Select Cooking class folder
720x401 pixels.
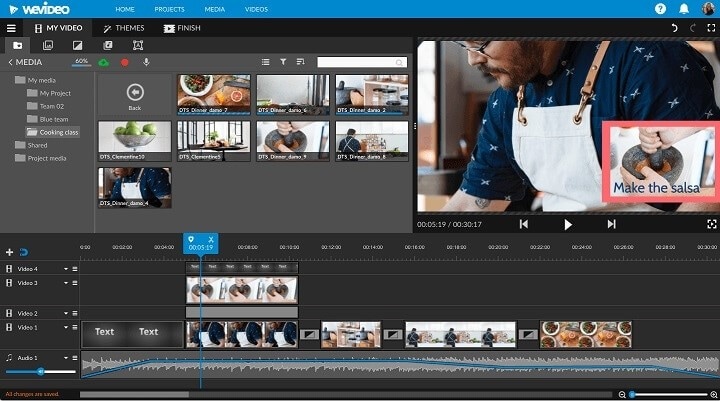(x=52, y=132)
